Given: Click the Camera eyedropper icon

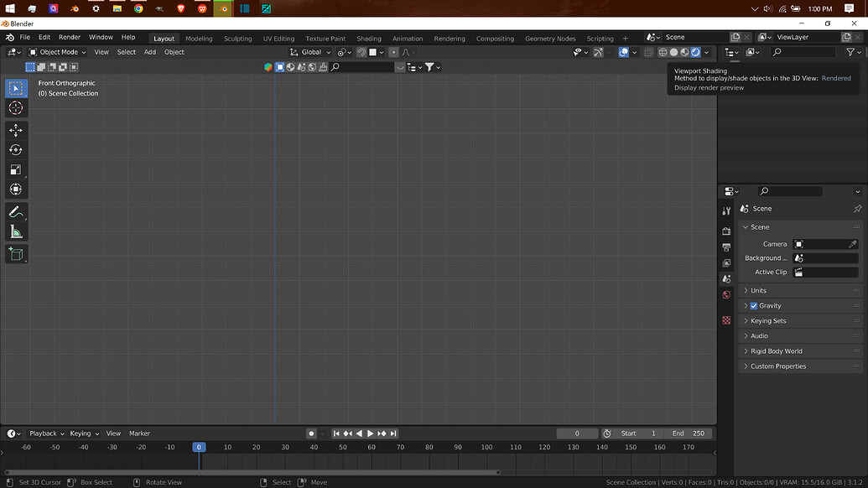Looking at the screenshot, I should click(853, 244).
